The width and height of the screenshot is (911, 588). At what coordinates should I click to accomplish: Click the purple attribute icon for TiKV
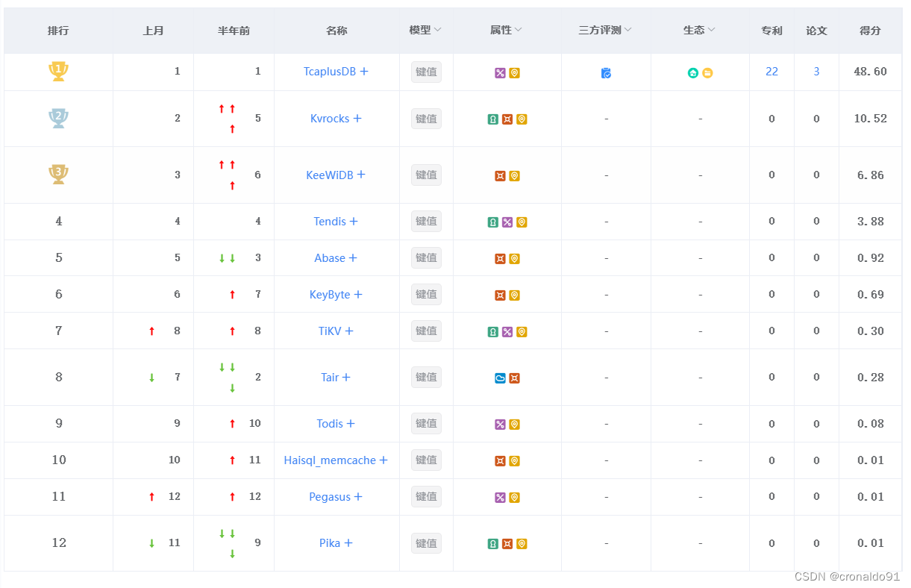coord(507,332)
